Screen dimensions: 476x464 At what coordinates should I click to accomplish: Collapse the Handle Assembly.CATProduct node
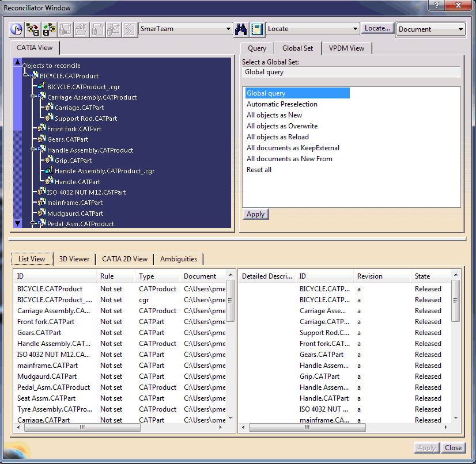33,150
